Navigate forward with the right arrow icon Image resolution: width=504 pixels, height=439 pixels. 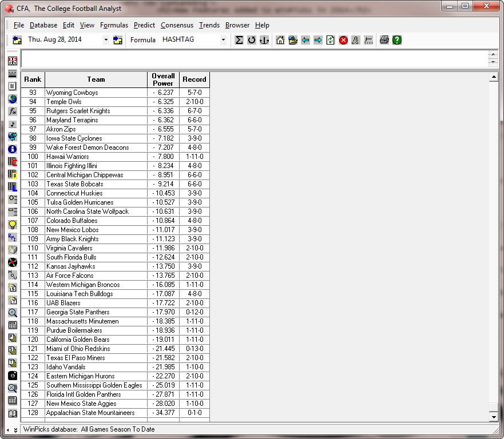318,40
